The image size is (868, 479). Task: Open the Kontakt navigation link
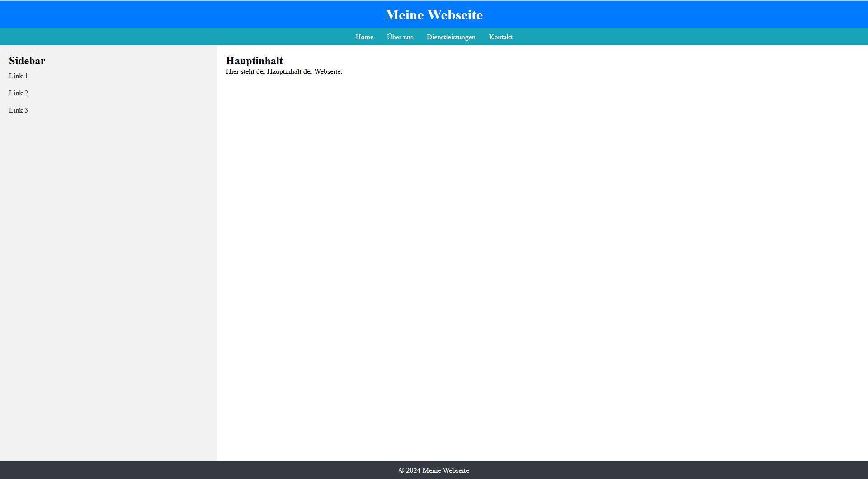500,37
